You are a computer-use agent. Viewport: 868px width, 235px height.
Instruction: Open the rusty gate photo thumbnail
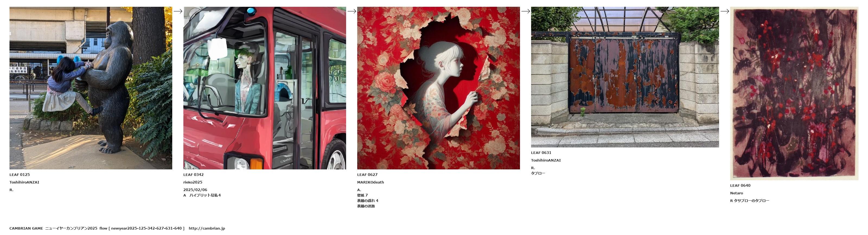(625, 77)
